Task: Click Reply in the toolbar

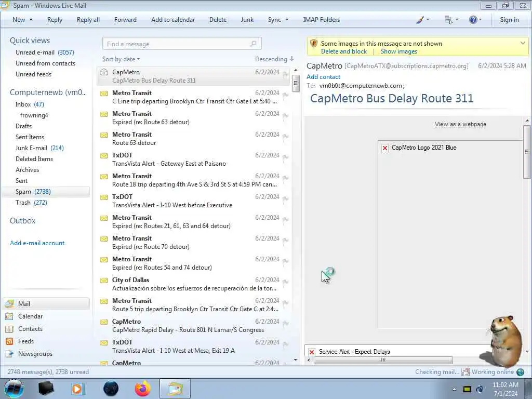Action: point(55,20)
